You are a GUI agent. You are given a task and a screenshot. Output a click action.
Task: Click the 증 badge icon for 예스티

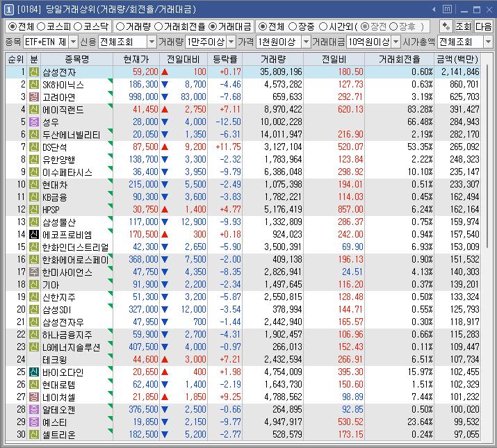34,422
